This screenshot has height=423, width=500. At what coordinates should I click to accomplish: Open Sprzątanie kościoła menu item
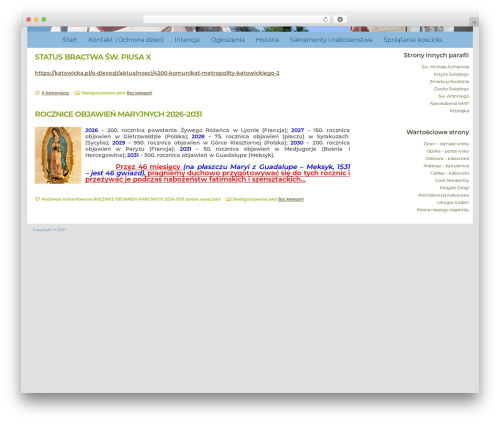(413, 40)
